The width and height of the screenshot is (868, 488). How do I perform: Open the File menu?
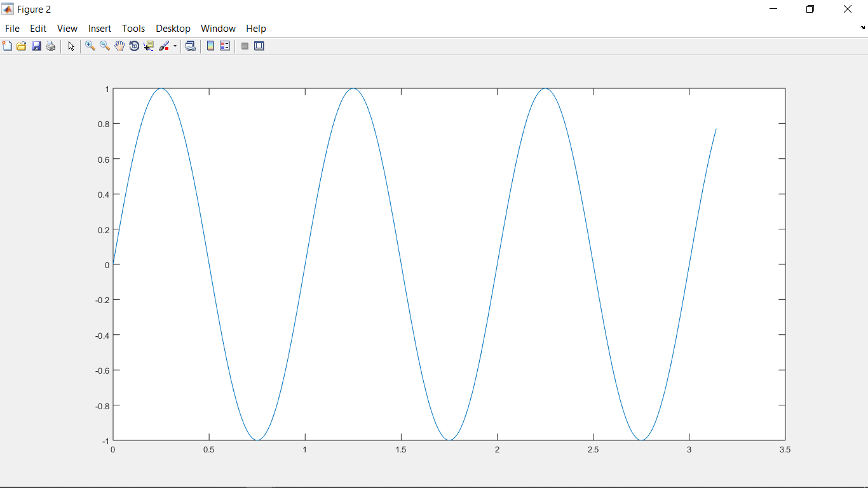[12, 28]
